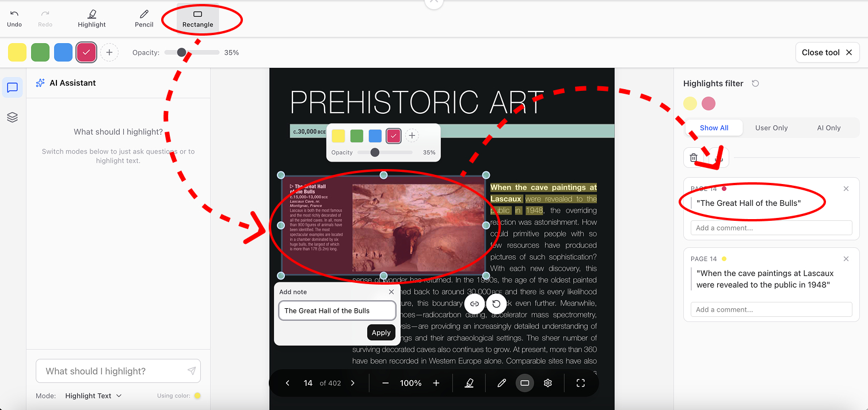The height and width of the screenshot is (410, 868).
Task: Open the layers panel from left sidebar
Action: coord(13,117)
